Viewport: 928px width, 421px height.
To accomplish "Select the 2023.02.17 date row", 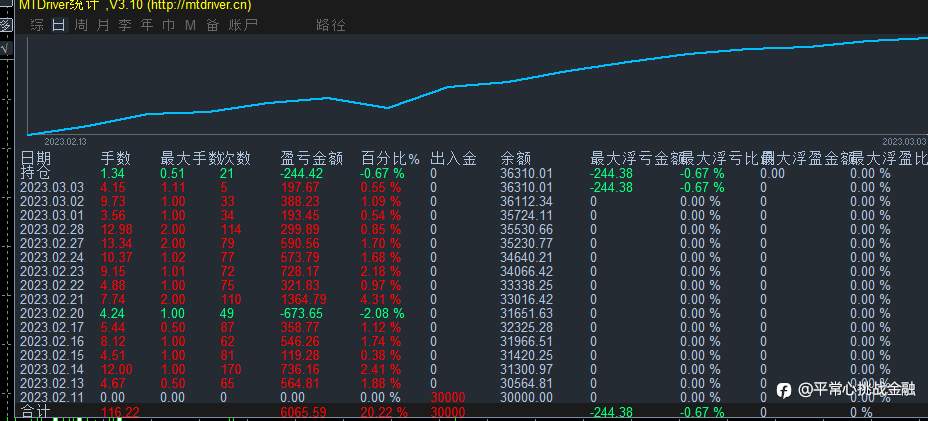I will tap(52, 327).
